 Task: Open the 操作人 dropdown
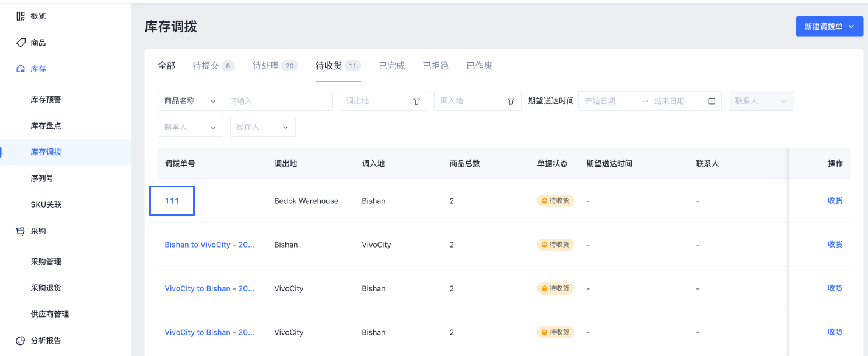[263, 127]
